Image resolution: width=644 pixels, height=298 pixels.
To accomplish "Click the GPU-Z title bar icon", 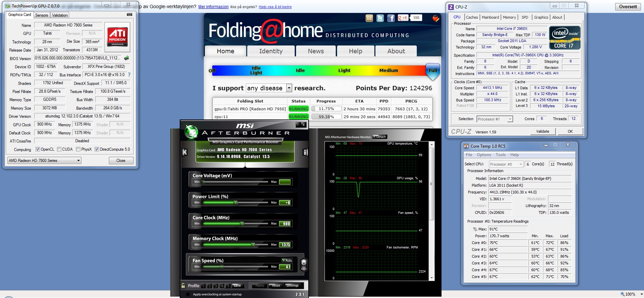I will click(x=8, y=6).
